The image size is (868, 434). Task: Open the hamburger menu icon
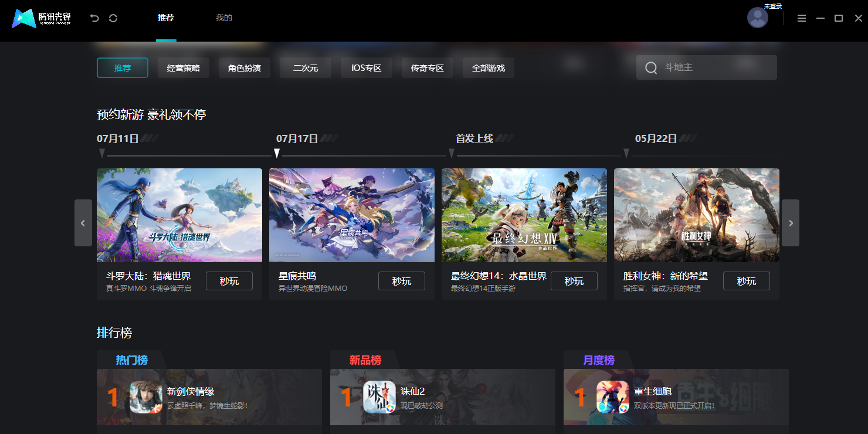801,18
